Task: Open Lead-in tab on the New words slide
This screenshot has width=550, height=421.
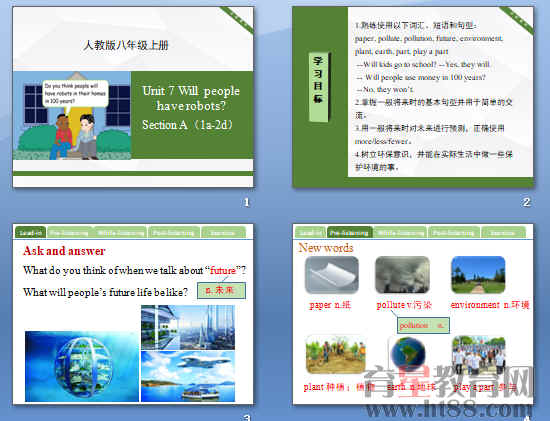Action: 310,233
